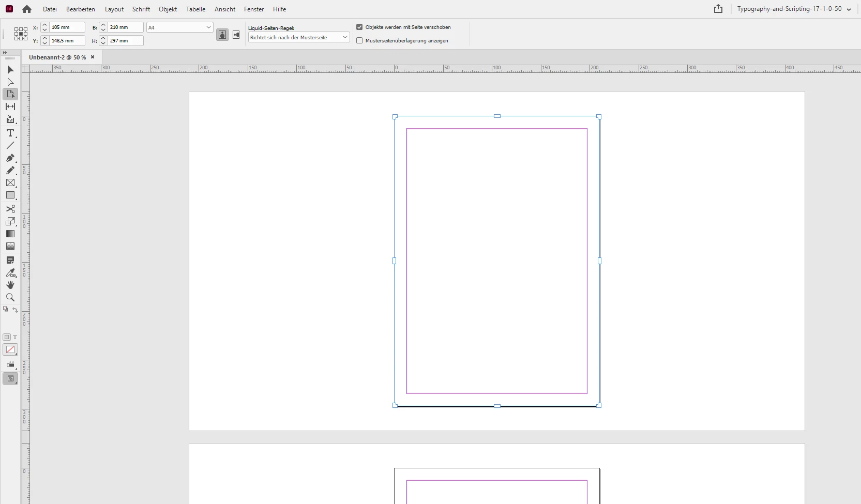Image resolution: width=861 pixels, height=504 pixels.
Task: Select the Gradient Swatch tool
Action: 10,234
